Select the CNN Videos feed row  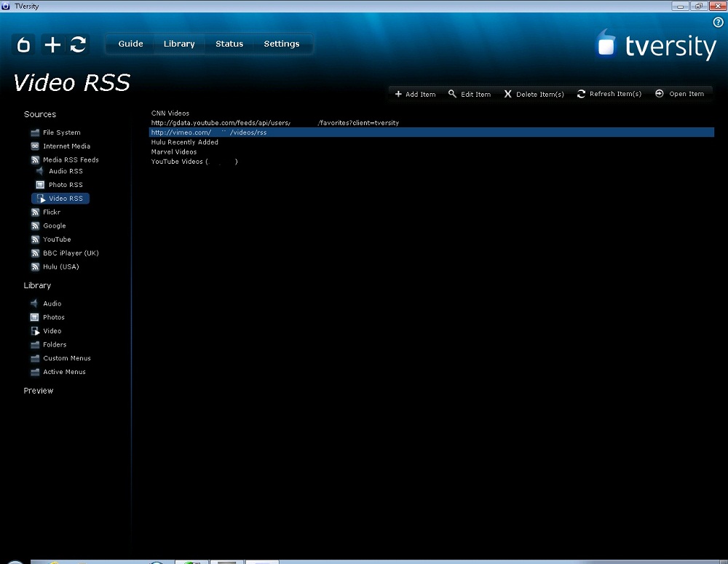pyautogui.click(x=431, y=114)
